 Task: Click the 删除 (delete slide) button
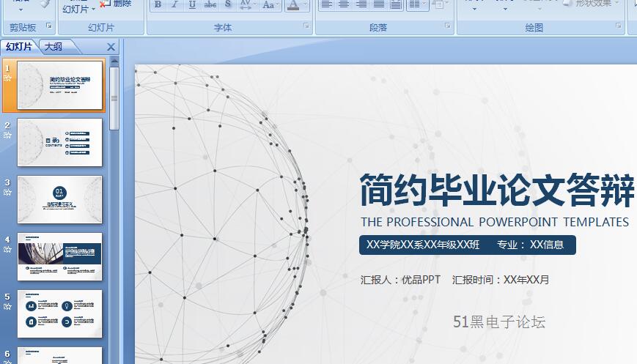click(x=117, y=4)
